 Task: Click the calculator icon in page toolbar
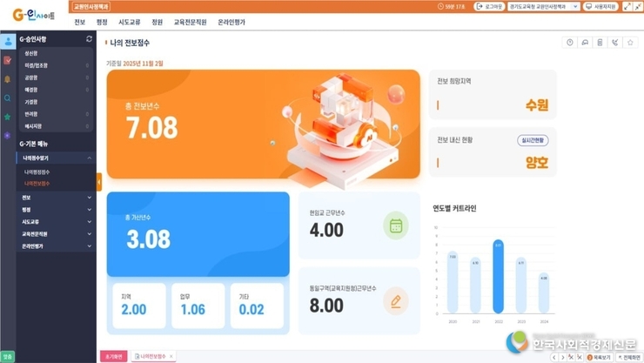point(600,43)
